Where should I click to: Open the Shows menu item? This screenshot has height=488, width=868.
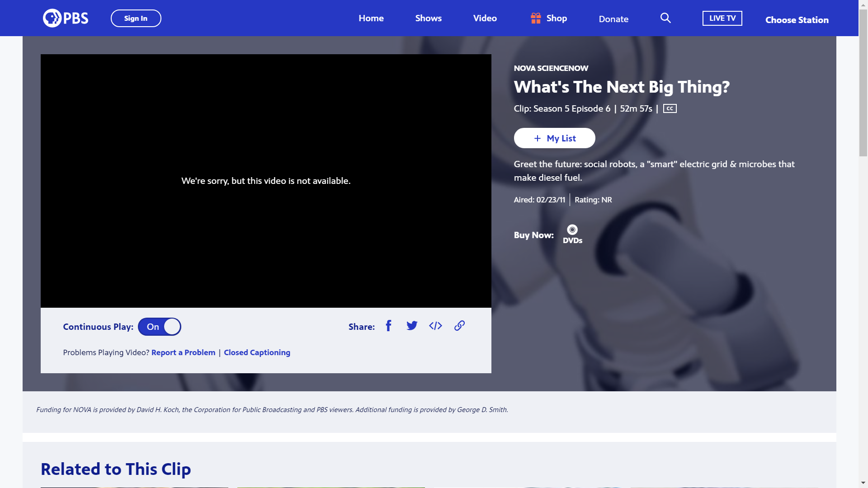[x=429, y=18]
